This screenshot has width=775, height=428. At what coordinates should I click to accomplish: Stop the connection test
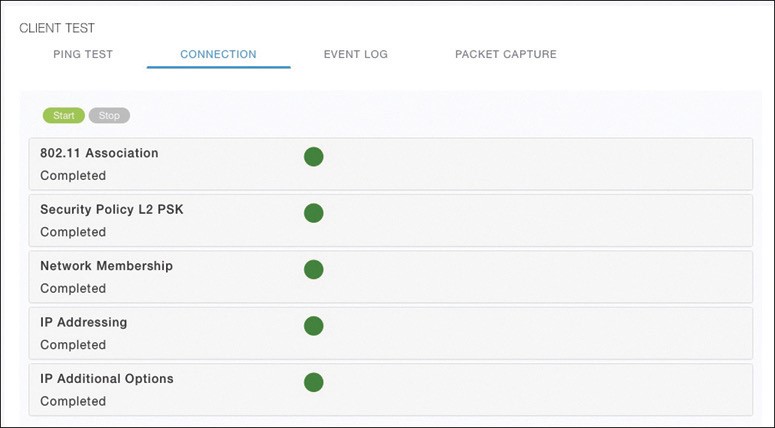point(109,116)
